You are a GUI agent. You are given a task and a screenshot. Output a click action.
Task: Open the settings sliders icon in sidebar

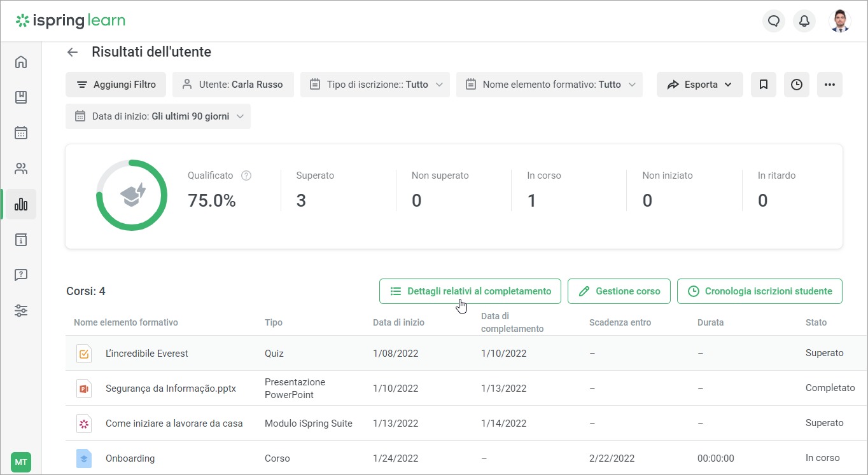21,311
